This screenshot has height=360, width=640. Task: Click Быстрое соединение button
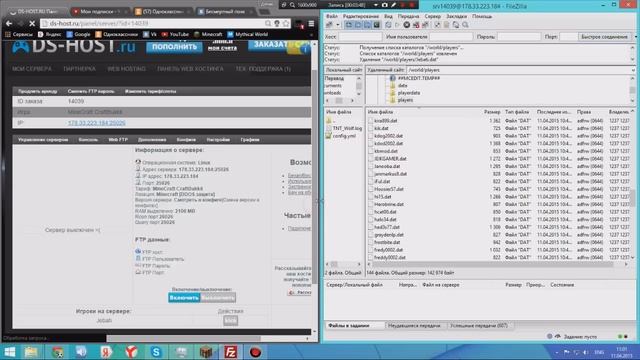pyautogui.click(x=604, y=37)
